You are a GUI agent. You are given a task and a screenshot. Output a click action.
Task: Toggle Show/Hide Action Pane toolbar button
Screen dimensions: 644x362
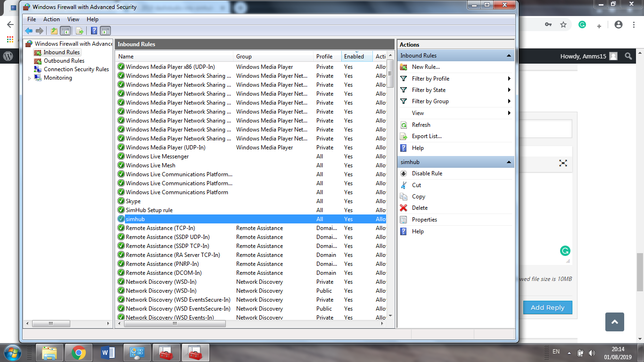point(105,31)
